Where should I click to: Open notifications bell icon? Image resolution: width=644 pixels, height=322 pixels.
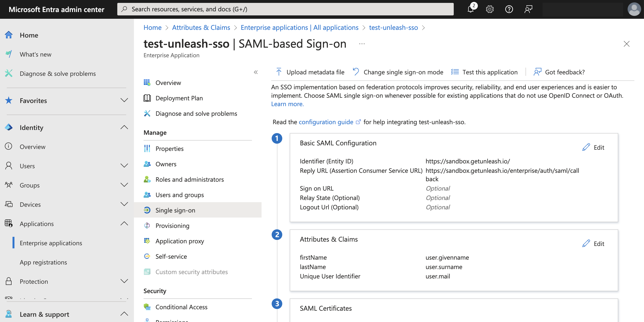pos(471,9)
